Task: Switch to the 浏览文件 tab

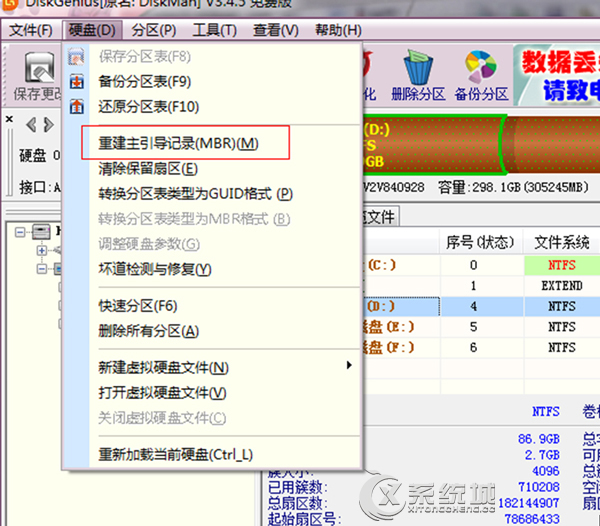Action: pos(380,217)
